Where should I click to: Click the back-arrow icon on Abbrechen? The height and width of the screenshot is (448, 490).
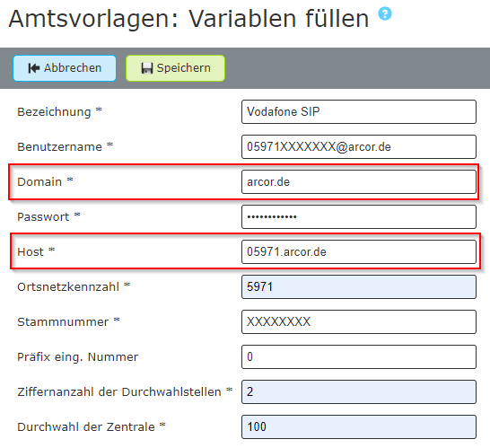coord(34,68)
